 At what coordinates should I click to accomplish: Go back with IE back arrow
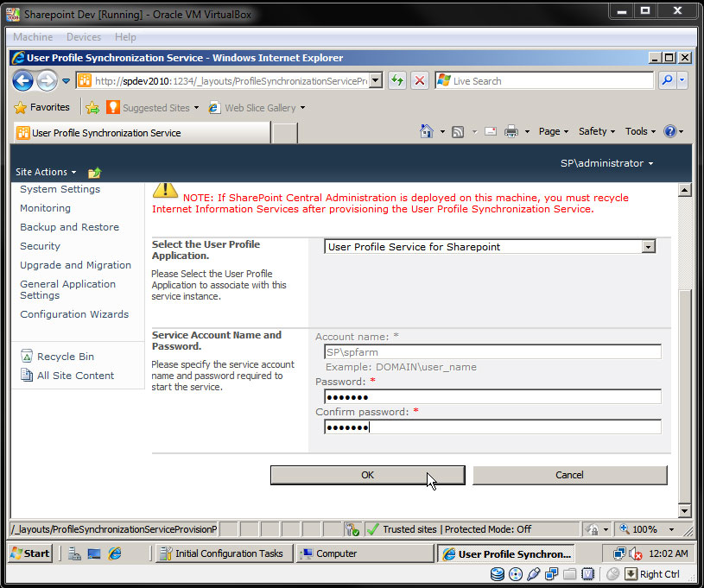[23, 81]
